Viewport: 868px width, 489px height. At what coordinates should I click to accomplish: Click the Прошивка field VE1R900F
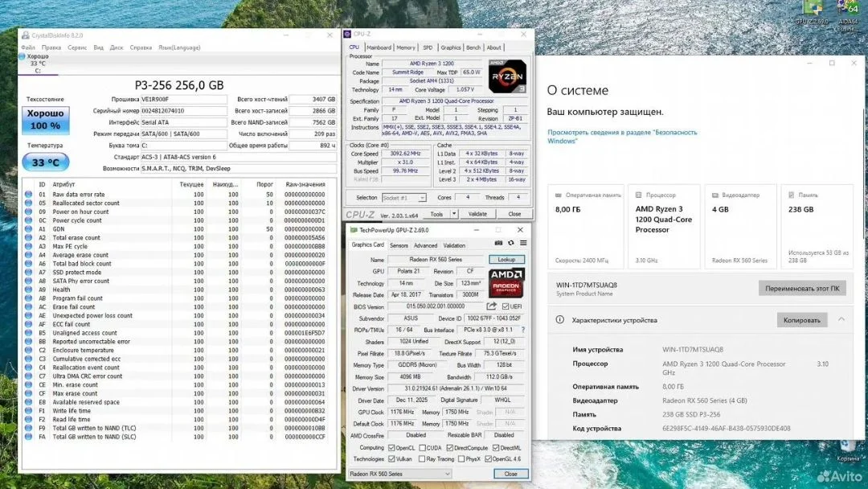click(184, 99)
